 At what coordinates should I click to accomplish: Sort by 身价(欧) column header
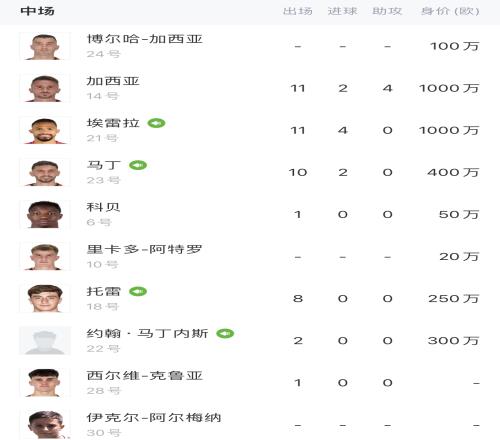pyautogui.click(x=450, y=11)
